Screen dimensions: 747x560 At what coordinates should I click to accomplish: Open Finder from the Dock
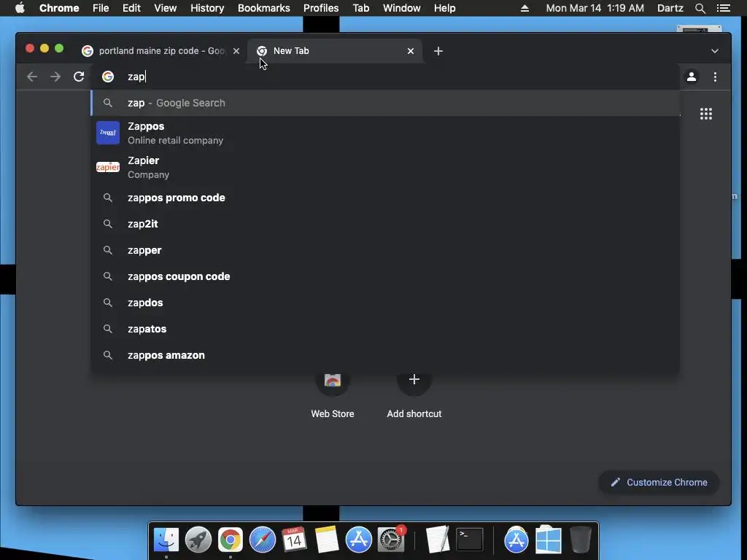[x=166, y=540]
